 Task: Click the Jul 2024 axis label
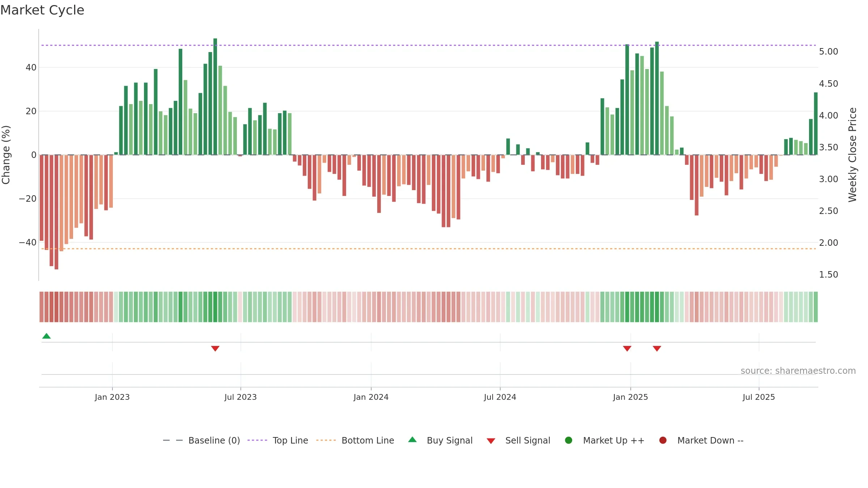point(500,397)
